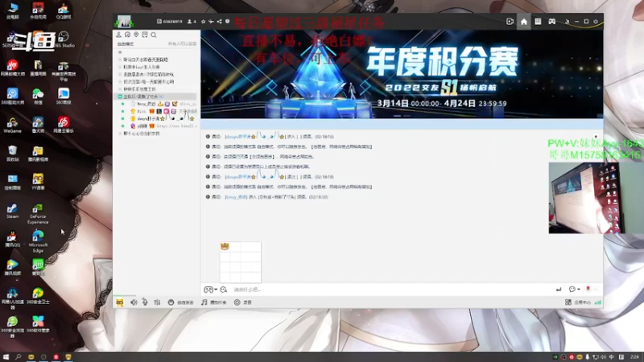644x362 pixels.
Task: Open Steam desktop shortcut
Action: [x=12, y=211]
